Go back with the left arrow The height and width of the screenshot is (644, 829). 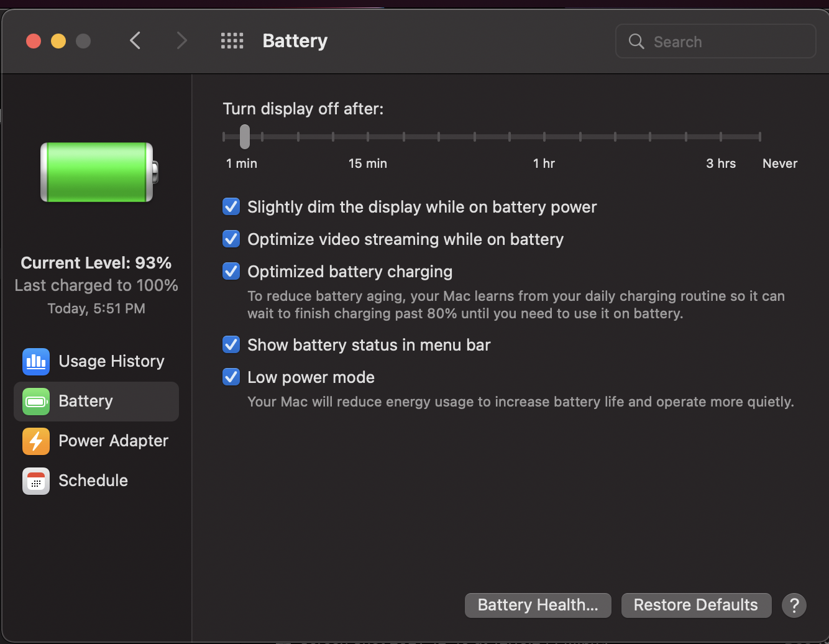pos(135,41)
